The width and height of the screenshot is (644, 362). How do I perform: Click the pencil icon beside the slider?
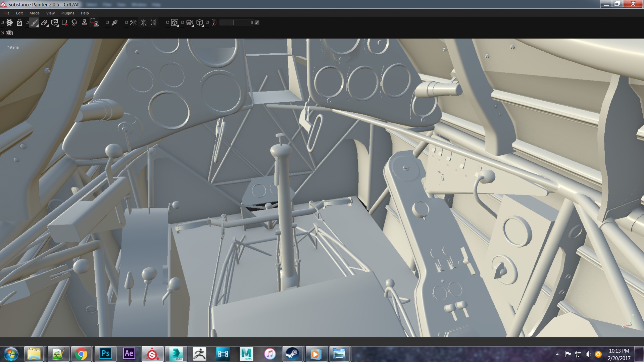[x=257, y=22]
